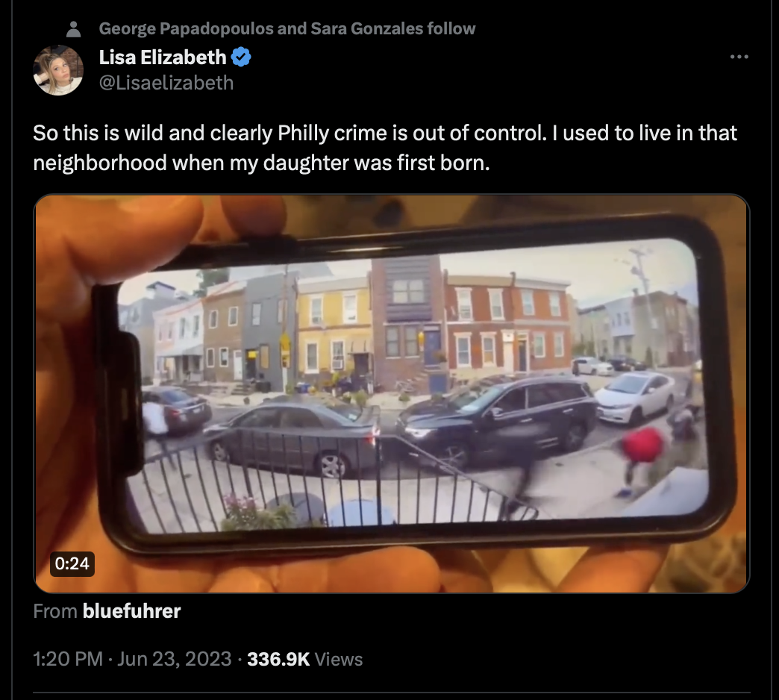The image size is (779, 700).
Task: Open the three-dot More options menu
Action: tap(739, 57)
